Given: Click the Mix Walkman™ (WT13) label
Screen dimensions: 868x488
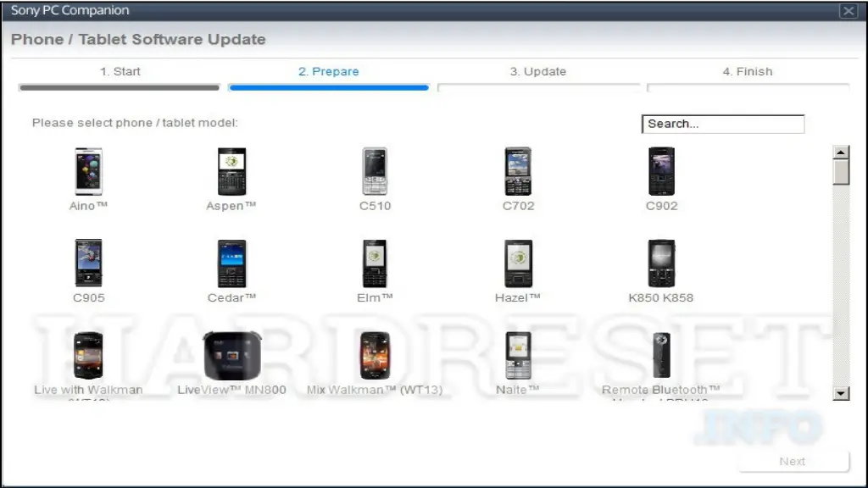Looking at the screenshot, I should (x=375, y=390).
